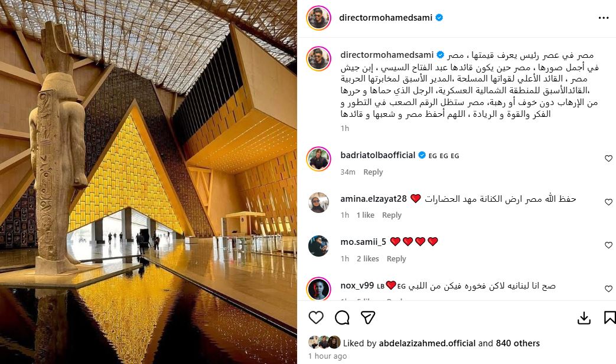Reply to mo.samii_5's comment
The height and width of the screenshot is (364, 616).
[x=396, y=258]
